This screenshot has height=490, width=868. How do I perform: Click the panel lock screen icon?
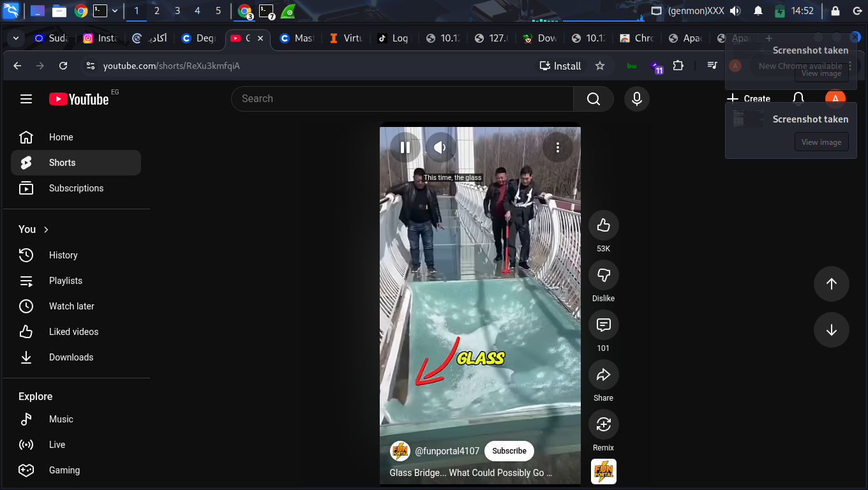(x=835, y=11)
